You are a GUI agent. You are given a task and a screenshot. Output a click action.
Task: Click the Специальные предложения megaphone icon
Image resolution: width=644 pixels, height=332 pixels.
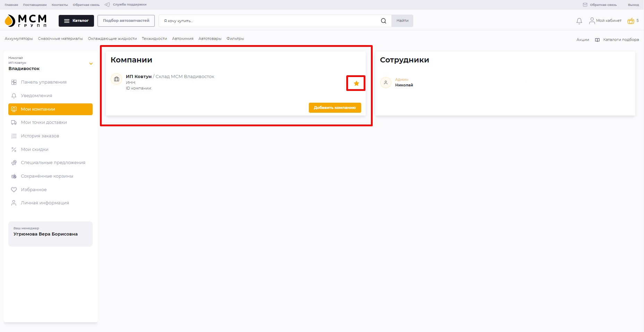[x=14, y=163]
